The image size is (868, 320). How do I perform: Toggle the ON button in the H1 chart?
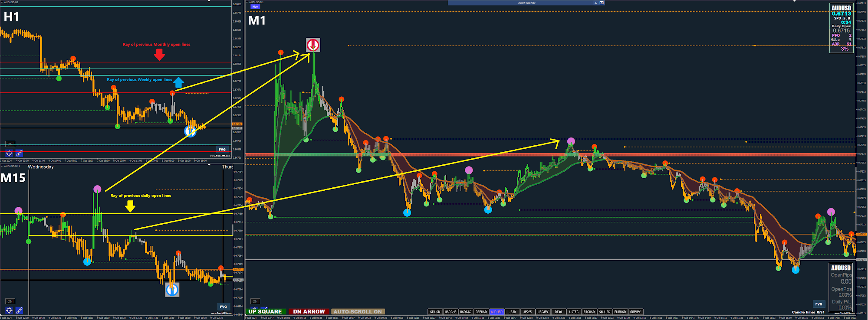coord(10,144)
